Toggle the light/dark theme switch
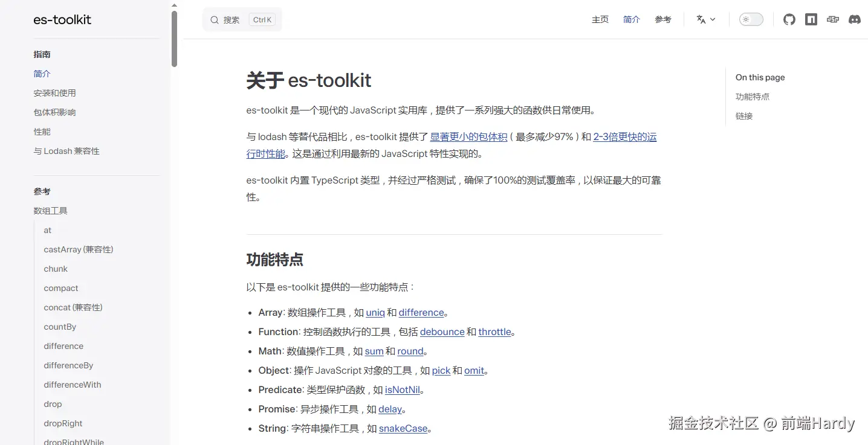Screen dimensions: 868x445 (751, 19)
